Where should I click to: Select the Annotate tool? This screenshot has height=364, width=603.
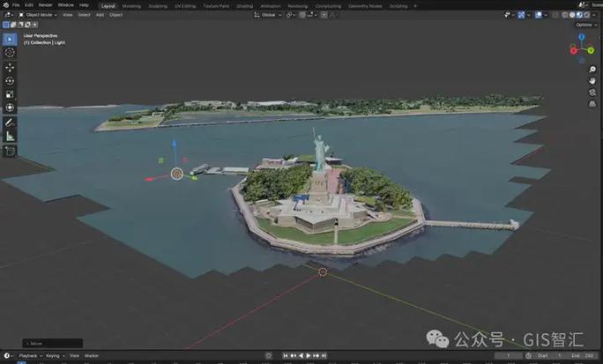[x=10, y=123]
